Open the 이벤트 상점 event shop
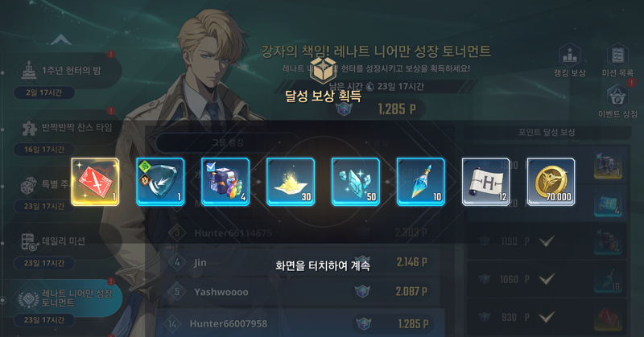Screen dimensions: 644x337 pyautogui.click(x=617, y=101)
